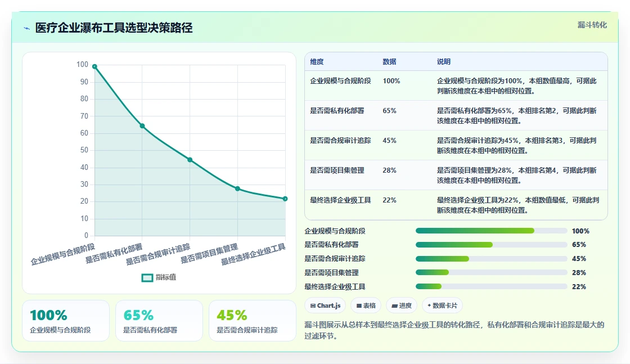Open the 65% 是否需私有化部署 stat card
630x364 pixels.
(x=159, y=321)
